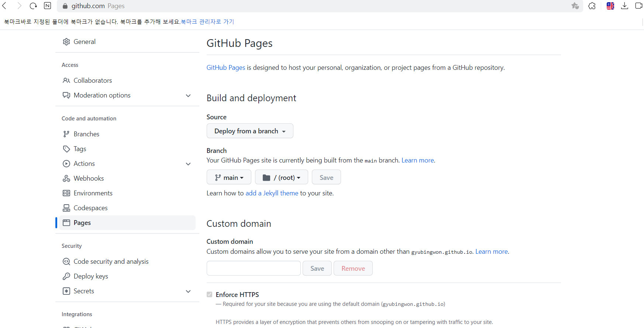Image resolution: width=644 pixels, height=328 pixels.
Task: Click the flag language icon
Action: click(610, 6)
